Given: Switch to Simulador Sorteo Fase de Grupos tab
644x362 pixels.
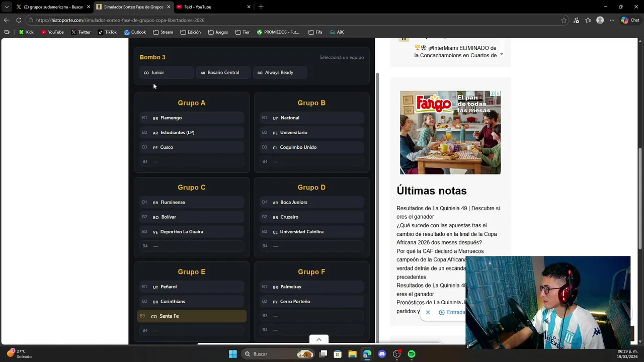Looking at the screenshot, I should click(133, 7).
